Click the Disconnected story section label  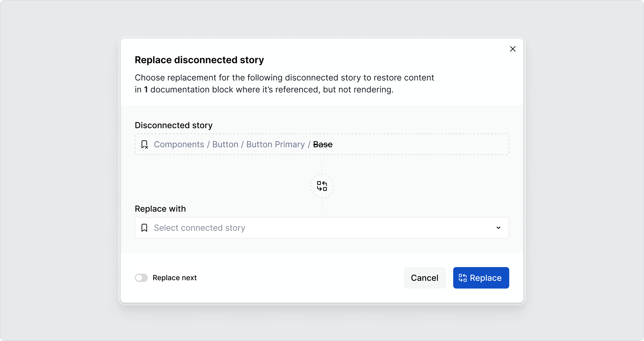click(x=174, y=125)
